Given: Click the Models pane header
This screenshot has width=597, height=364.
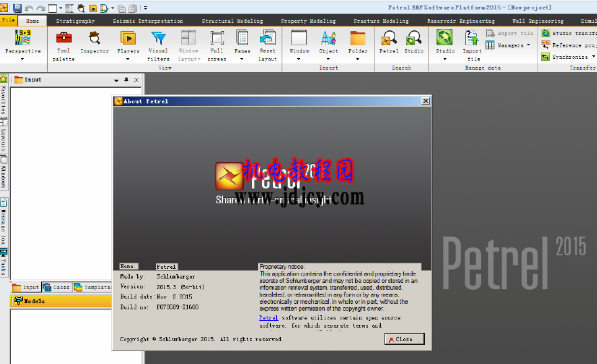Looking at the screenshot, I should pos(61,301).
